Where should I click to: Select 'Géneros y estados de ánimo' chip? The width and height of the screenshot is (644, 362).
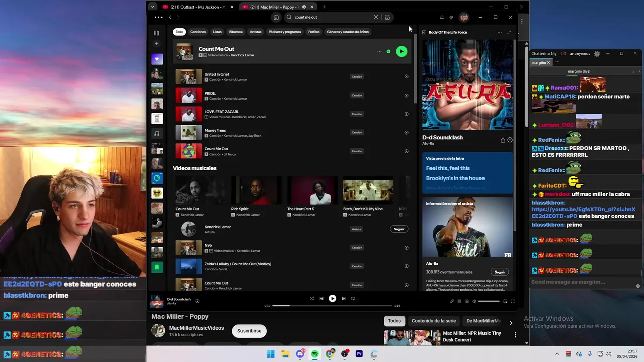click(348, 32)
